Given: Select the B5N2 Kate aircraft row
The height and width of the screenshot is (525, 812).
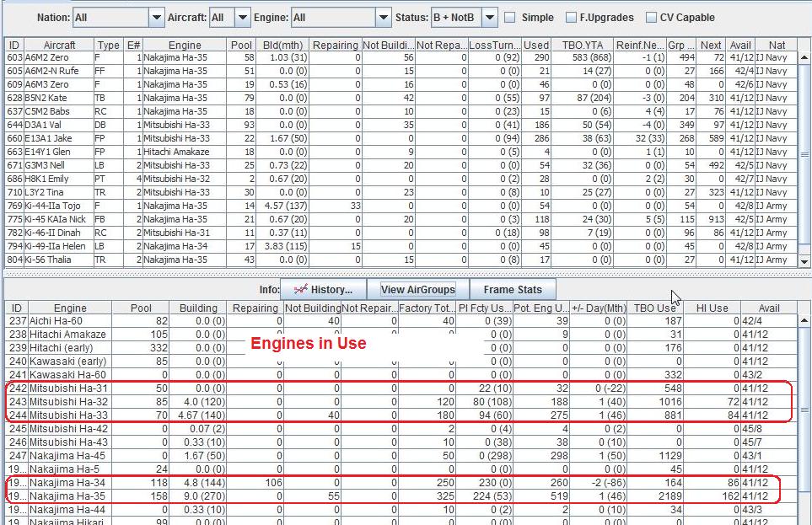Looking at the screenshot, I should [x=401, y=98].
